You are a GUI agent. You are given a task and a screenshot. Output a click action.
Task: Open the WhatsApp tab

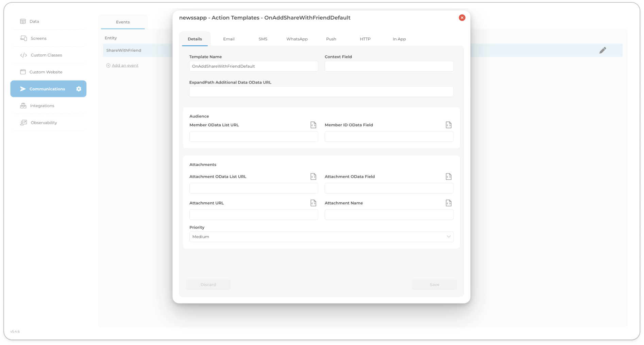297,39
